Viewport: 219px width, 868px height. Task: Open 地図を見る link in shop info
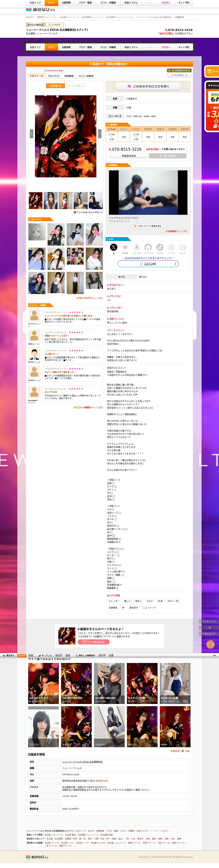coord(103,781)
